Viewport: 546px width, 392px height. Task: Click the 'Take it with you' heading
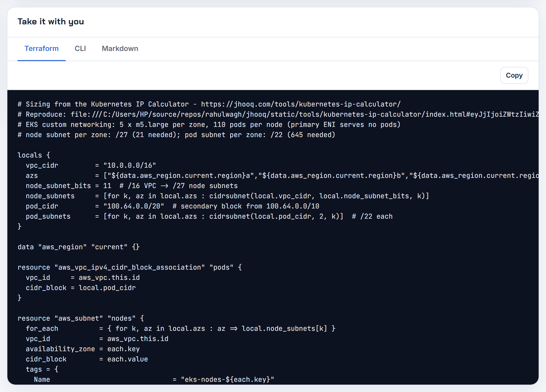coord(51,22)
